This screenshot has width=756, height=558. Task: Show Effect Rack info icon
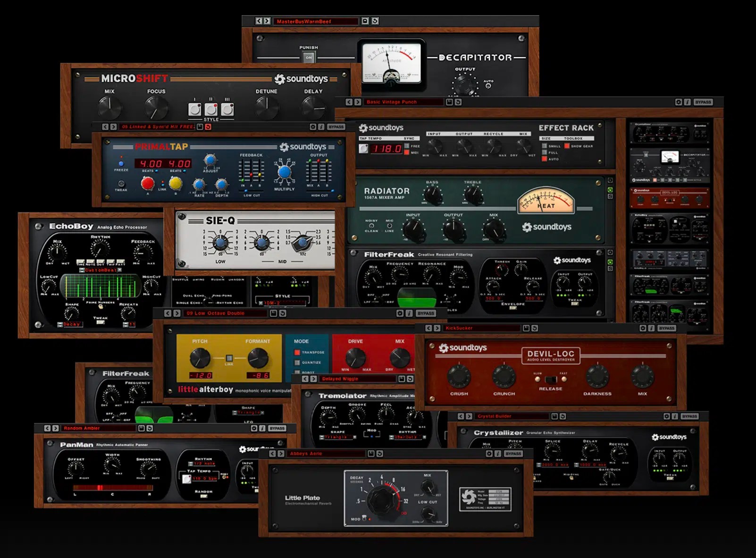click(x=687, y=102)
